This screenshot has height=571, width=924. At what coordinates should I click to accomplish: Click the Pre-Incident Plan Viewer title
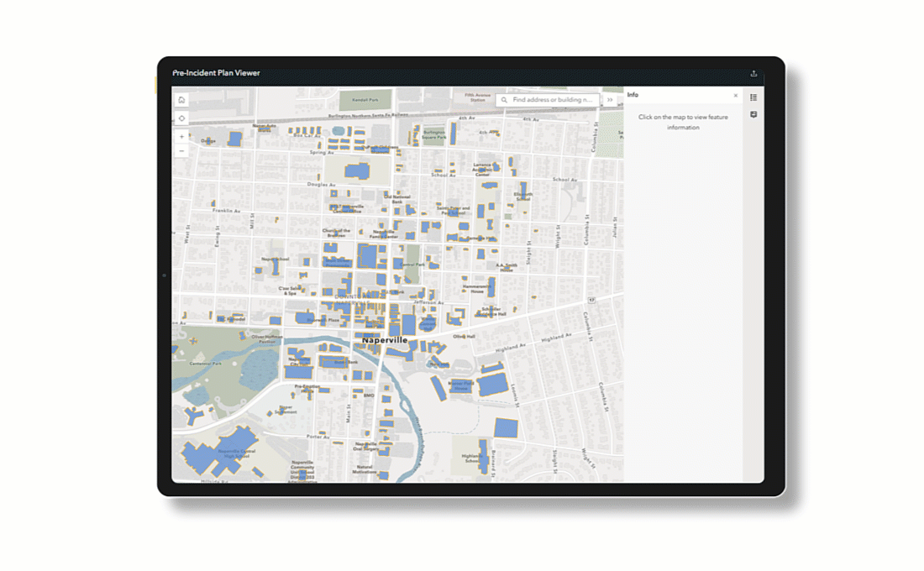[x=216, y=73]
